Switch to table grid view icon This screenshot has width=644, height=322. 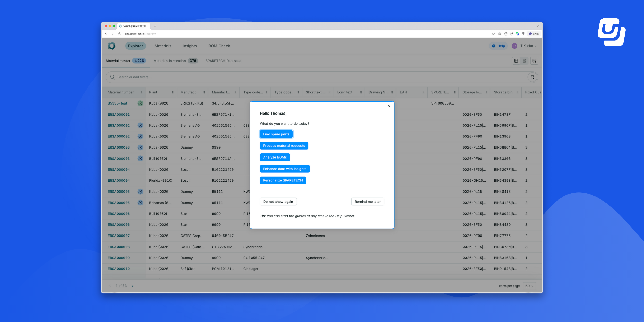tap(516, 61)
